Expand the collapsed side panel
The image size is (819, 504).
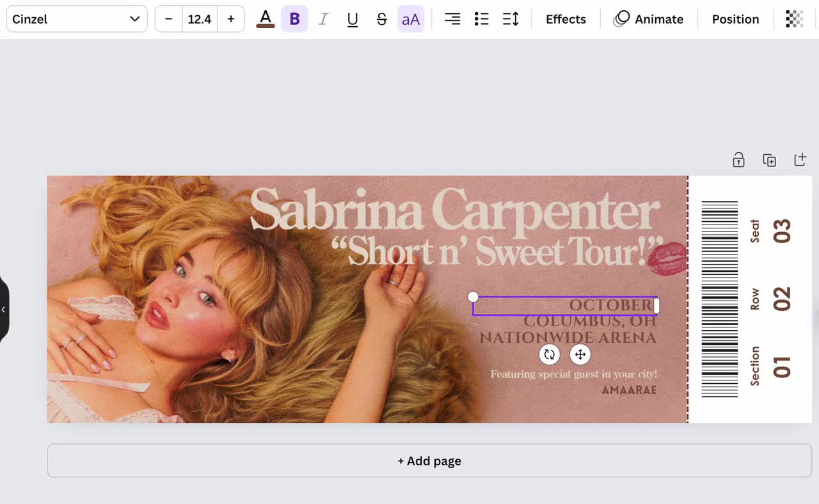[x=3, y=310]
